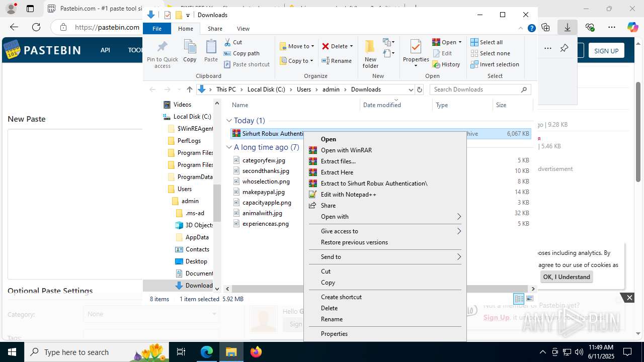Click OK, I Understand cookie button
The width and height of the screenshot is (644, 362).
(567, 277)
